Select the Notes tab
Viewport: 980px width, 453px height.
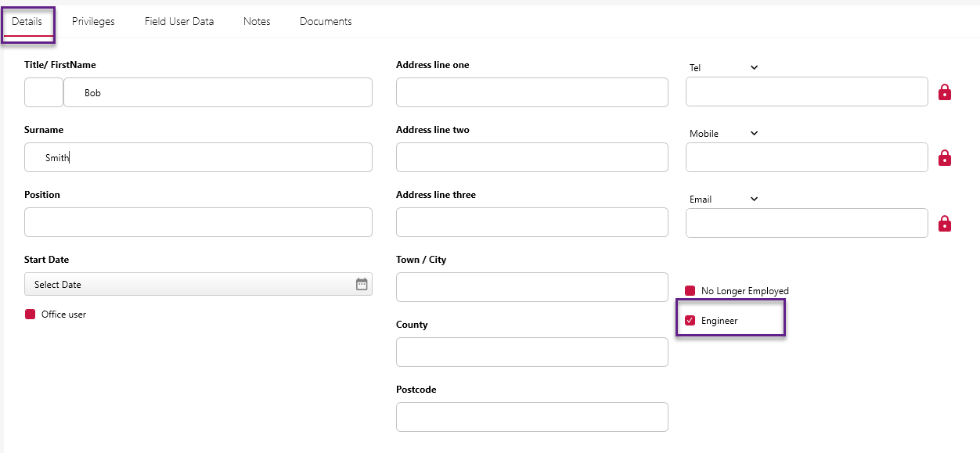click(256, 21)
